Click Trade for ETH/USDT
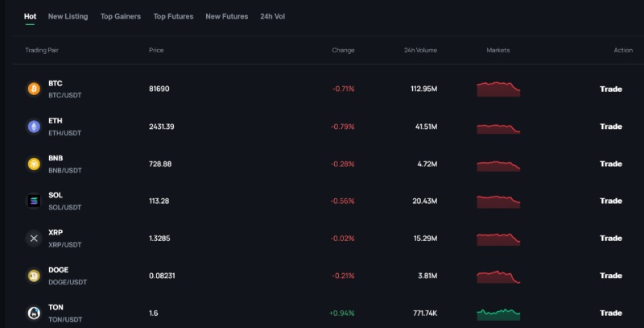 pos(611,127)
